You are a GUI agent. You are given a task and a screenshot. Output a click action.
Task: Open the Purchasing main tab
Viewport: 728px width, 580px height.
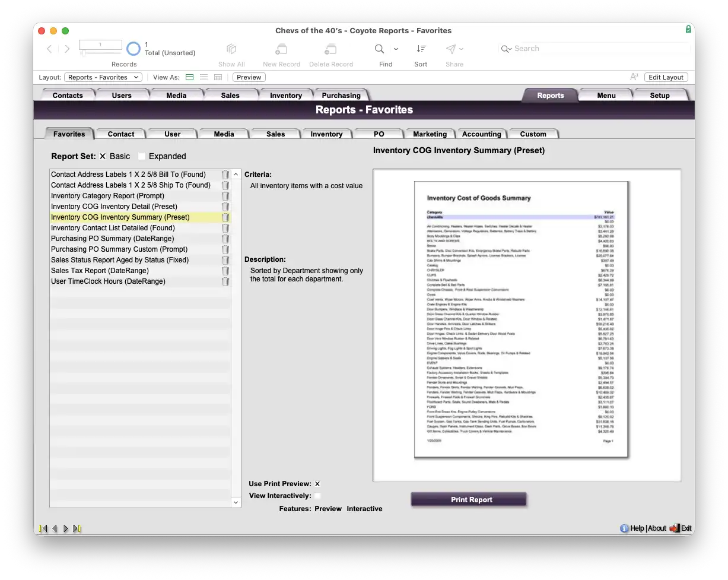click(341, 96)
